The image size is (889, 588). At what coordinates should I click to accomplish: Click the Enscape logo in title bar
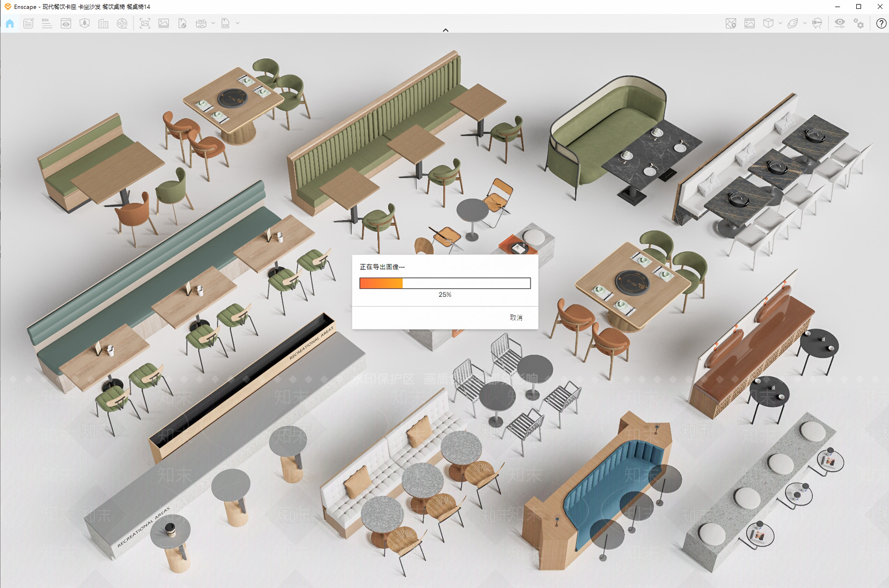pos(7,7)
